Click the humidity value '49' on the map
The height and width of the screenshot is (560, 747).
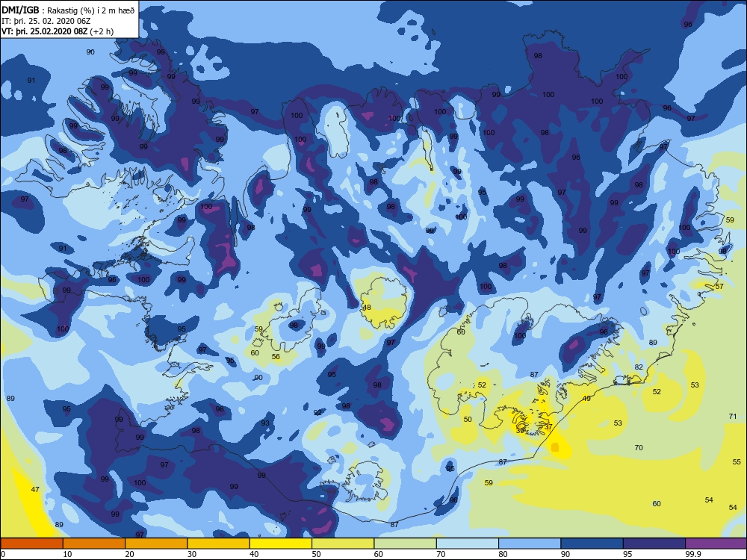coord(586,399)
